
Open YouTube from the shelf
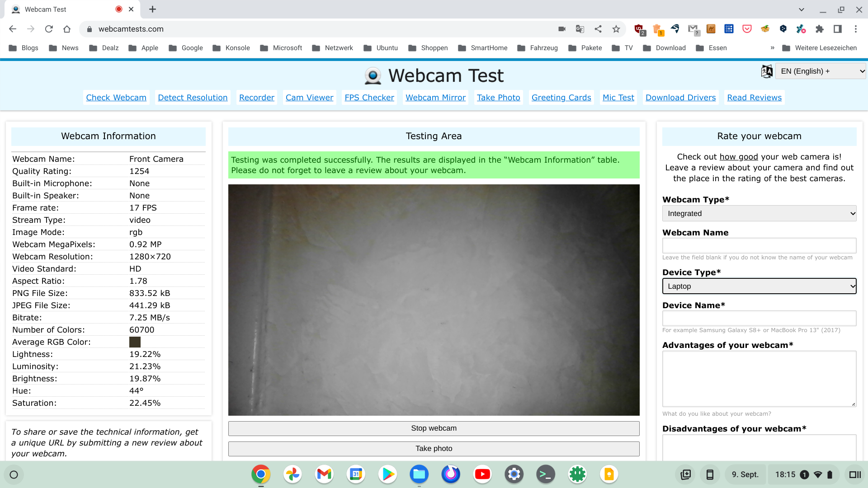click(482, 474)
